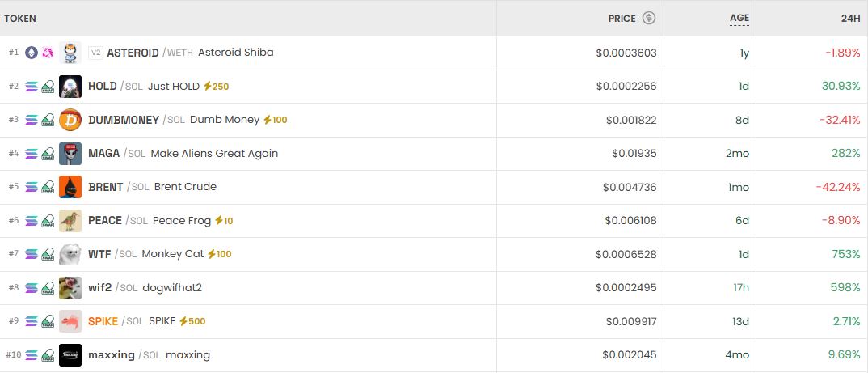
Task: Click the 753% change value for WTF
Action: pyautogui.click(x=845, y=254)
